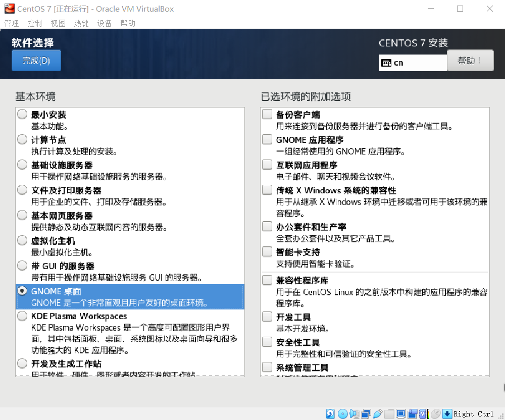Maximize the VirtualBox window
The image size is (505, 420).
[x=460, y=9]
